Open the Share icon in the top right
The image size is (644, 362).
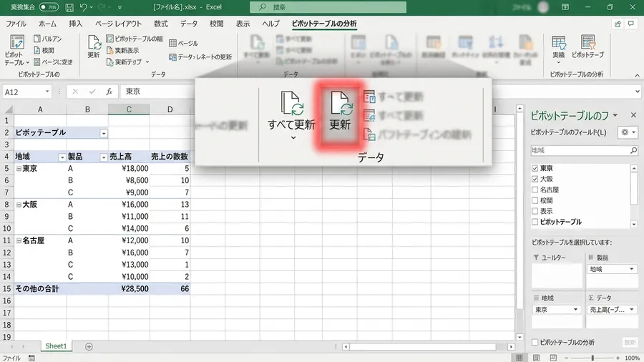coord(618,24)
